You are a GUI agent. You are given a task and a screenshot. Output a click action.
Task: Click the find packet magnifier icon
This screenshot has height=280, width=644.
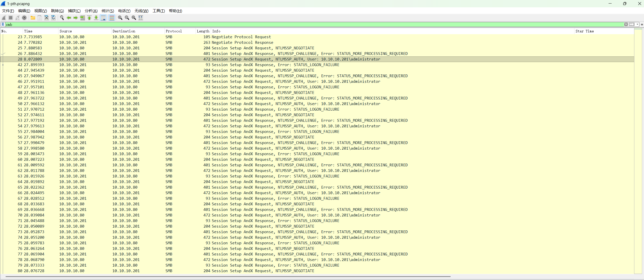[x=62, y=18]
